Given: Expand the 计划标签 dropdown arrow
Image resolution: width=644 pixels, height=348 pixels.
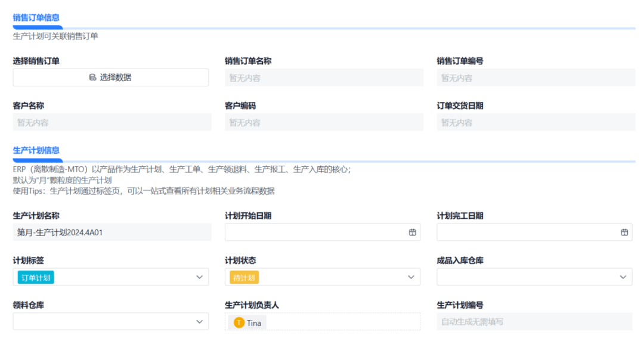Looking at the screenshot, I should tap(199, 277).
